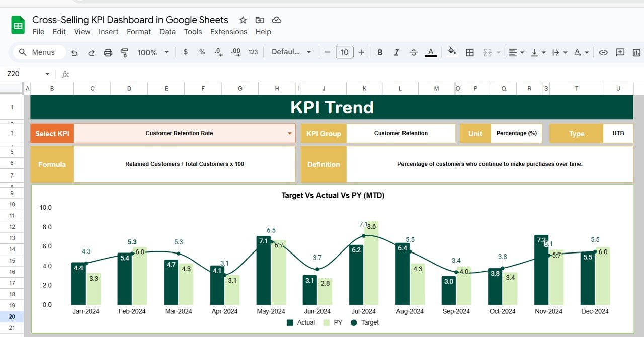Open the Data menu

[167, 32]
